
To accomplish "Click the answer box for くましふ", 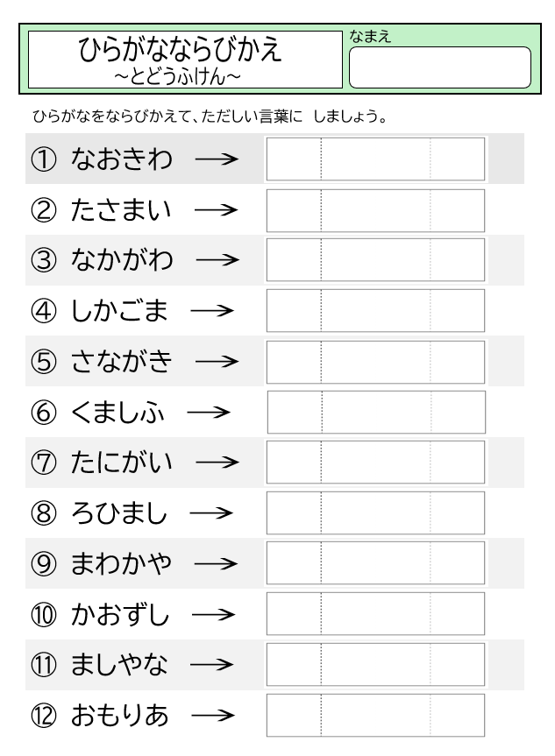I will coord(376,413).
